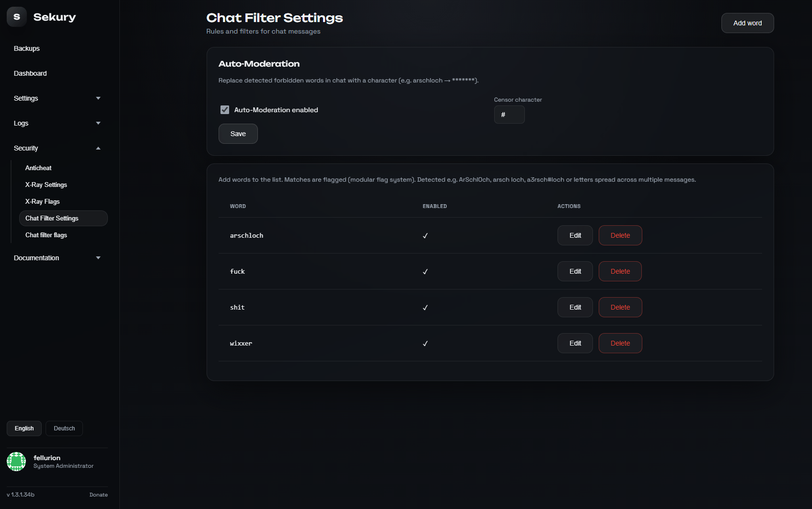Screen dimensions: 812x509
Task: Go to X-Ray Flags
Action: (43, 202)
